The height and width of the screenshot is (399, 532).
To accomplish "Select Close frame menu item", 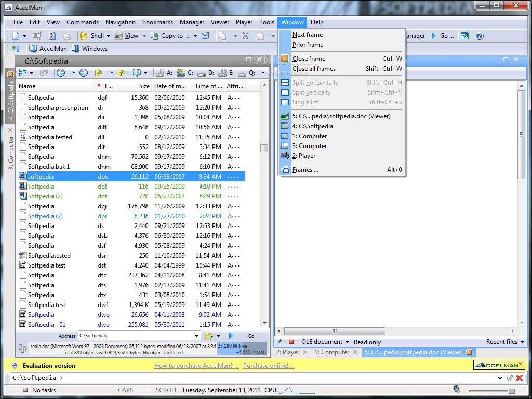I will coord(342,58).
